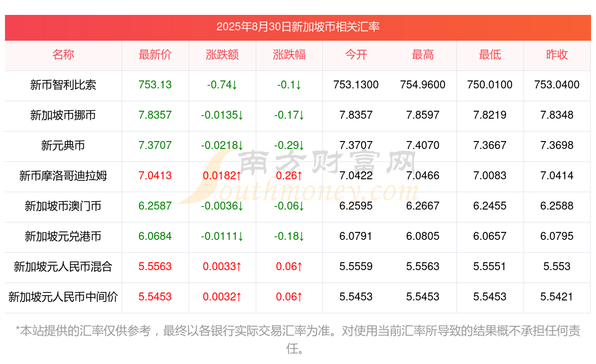
Task: Click change amount -0.0218↓
Action: click(x=222, y=146)
